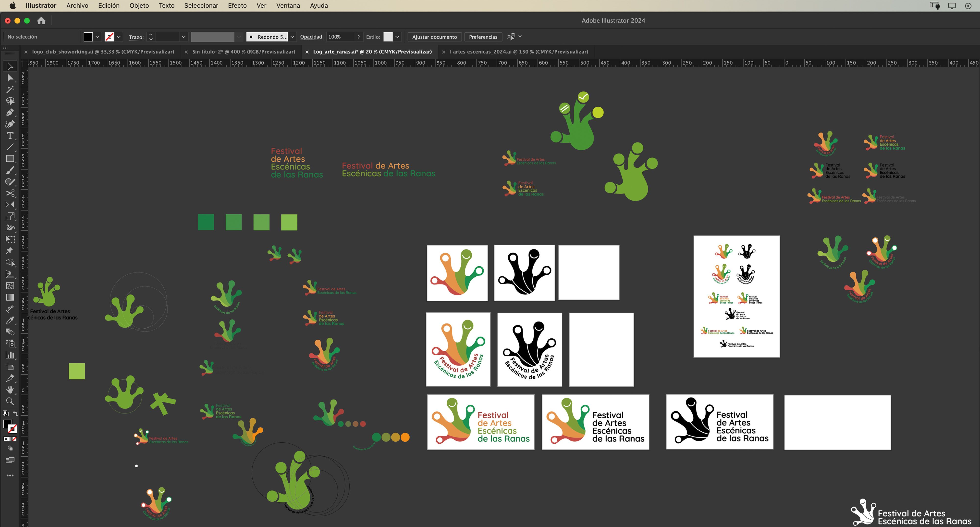Select the Pen tool
This screenshot has height=527, width=980.
[10, 112]
